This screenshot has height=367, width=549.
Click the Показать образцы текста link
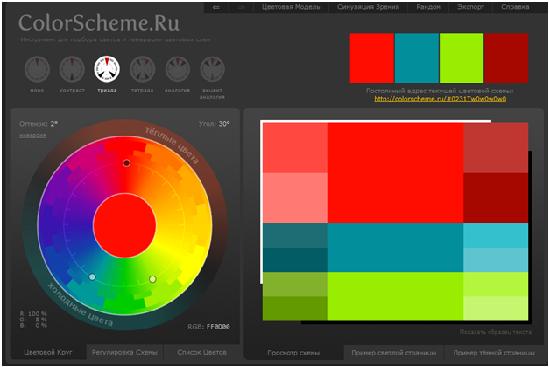[x=496, y=332]
